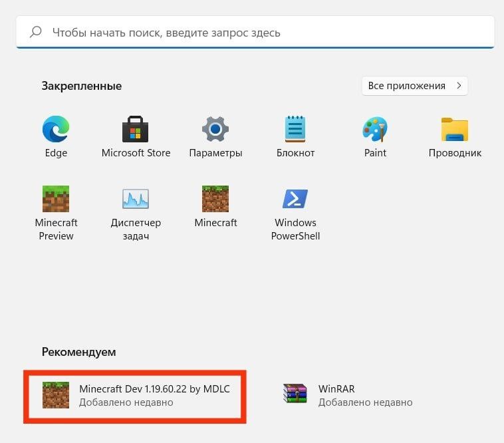This screenshot has height=443, width=504.
Task: Launch pinned Minecraft (non-Preview) tile
Action: click(215, 199)
